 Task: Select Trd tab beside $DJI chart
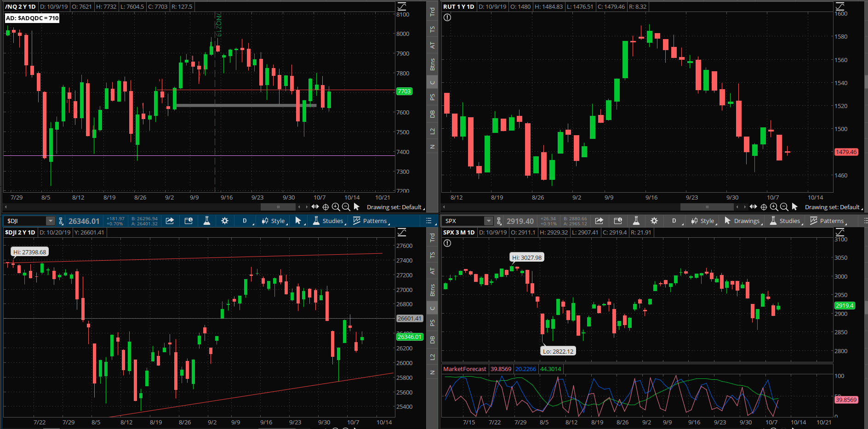[432, 237]
